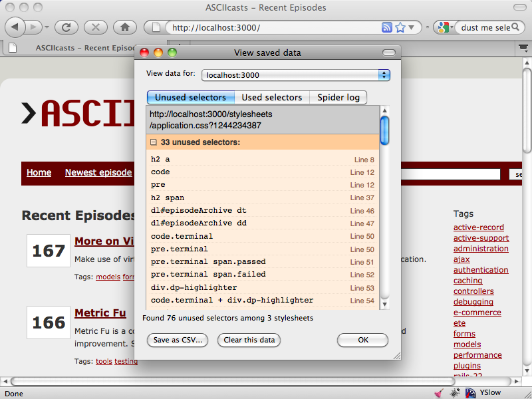Focus the 'dust me sele' search field
The width and height of the screenshot is (532, 399).
pyautogui.click(x=485, y=27)
